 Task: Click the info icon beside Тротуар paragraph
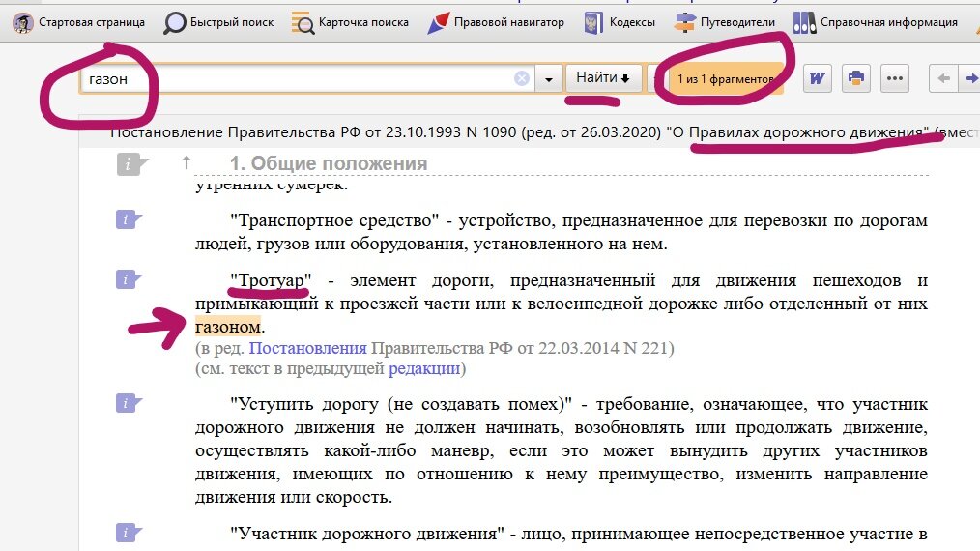[129, 279]
